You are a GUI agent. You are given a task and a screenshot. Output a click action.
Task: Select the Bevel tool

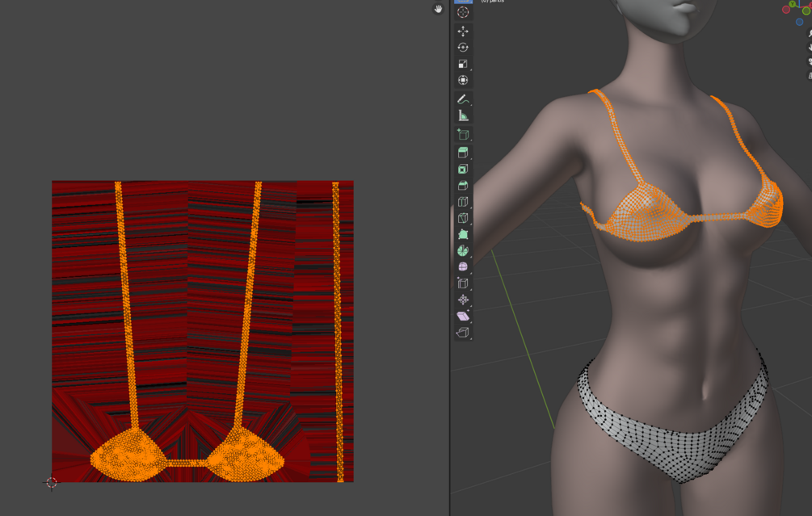pos(463,185)
